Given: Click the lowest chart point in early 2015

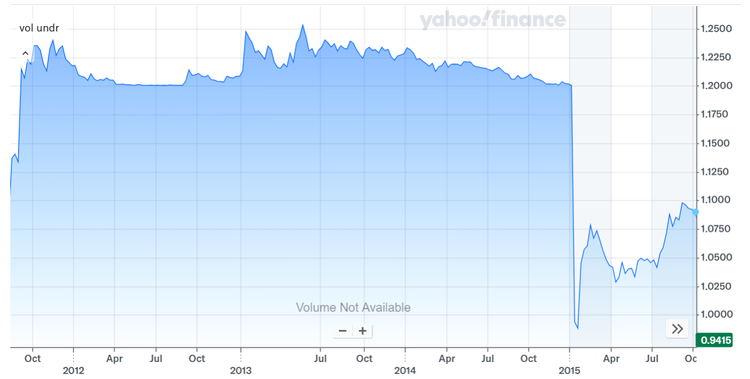Looking at the screenshot, I should [578, 328].
